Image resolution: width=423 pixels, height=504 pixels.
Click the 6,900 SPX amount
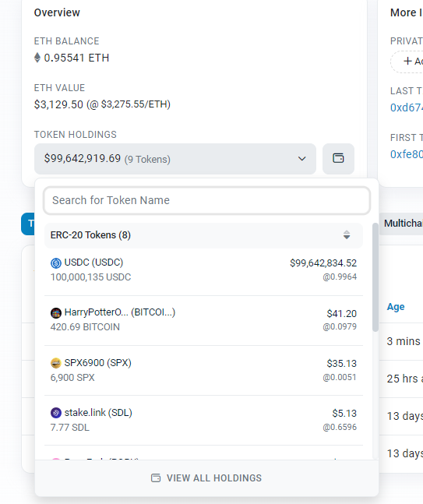click(x=72, y=377)
